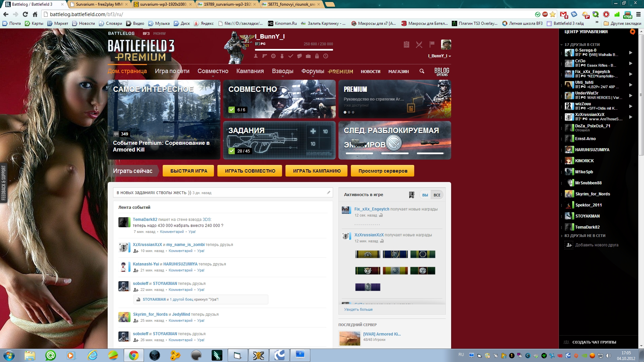Click СОЗДАТЬ ЧАТ ГРУППЫ button

594,342
